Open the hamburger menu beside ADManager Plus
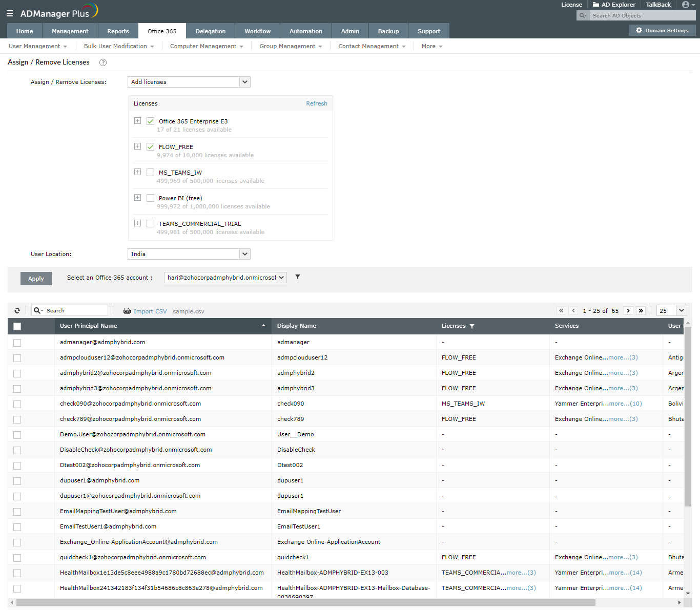 point(10,13)
